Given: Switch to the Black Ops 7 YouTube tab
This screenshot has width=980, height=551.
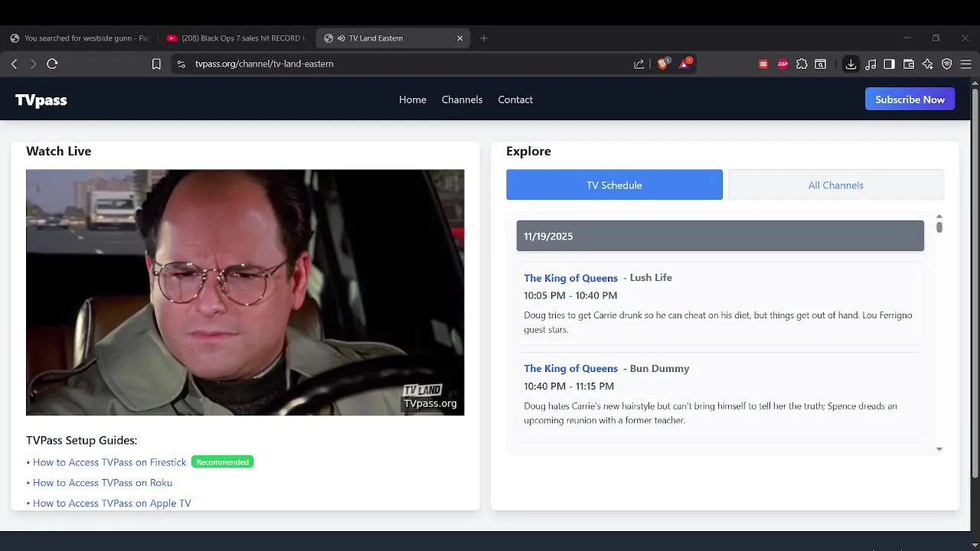Looking at the screenshot, I should pos(235,38).
